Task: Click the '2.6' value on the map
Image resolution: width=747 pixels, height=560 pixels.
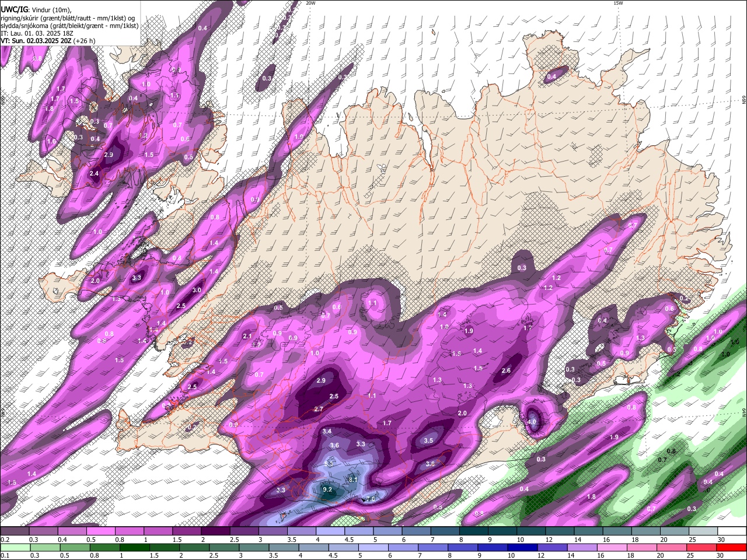Action: click(506, 370)
